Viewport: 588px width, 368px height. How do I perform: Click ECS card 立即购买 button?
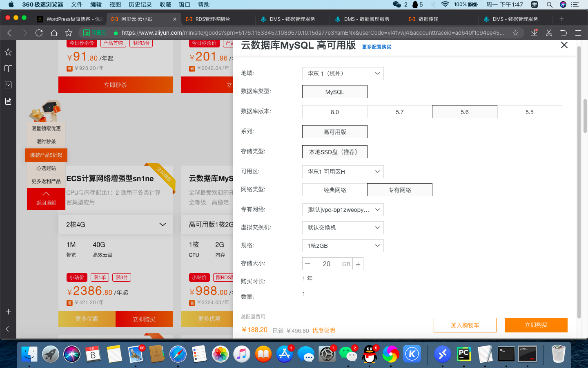click(144, 319)
